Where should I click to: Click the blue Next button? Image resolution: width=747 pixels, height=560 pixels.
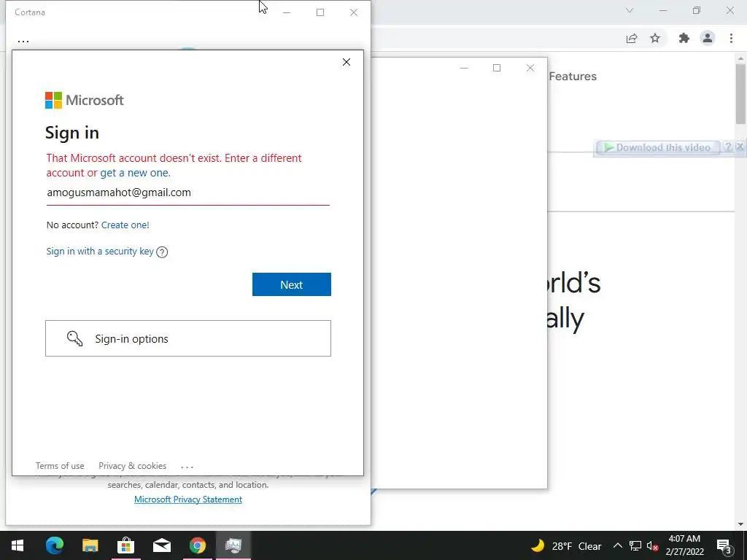[x=292, y=284]
